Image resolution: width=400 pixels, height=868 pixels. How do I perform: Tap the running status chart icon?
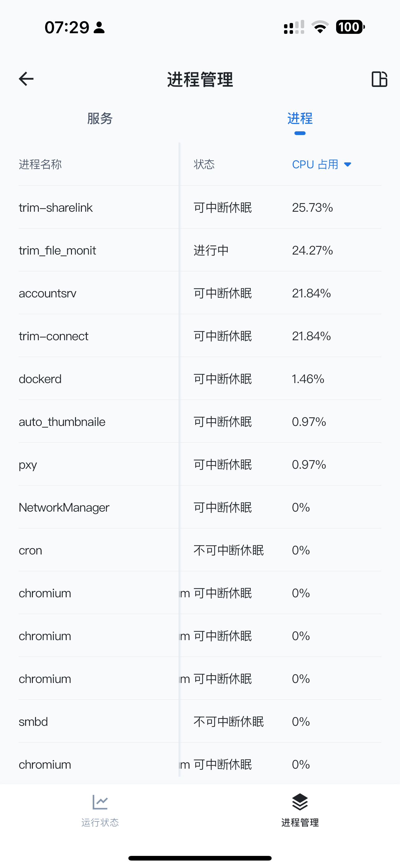pos(100,802)
